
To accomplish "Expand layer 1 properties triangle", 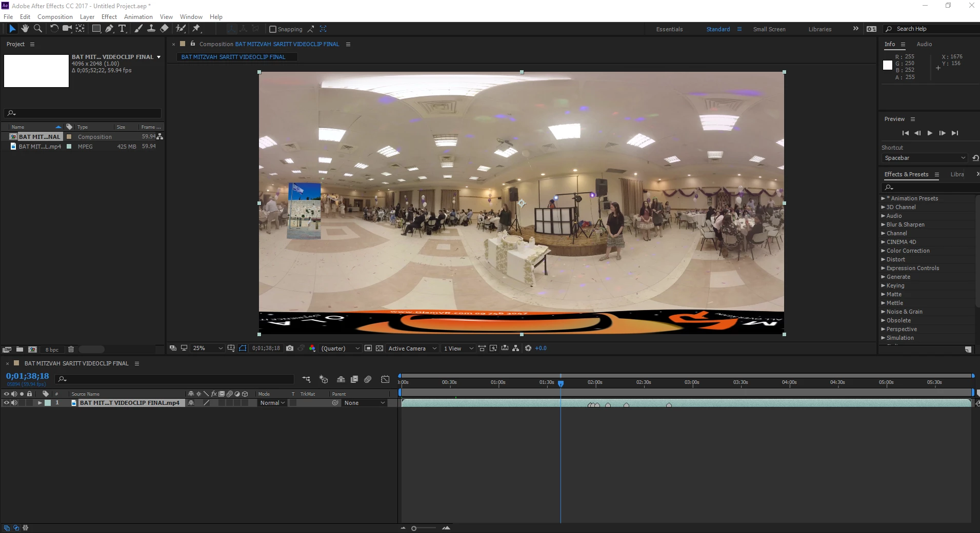I will coord(39,403).
